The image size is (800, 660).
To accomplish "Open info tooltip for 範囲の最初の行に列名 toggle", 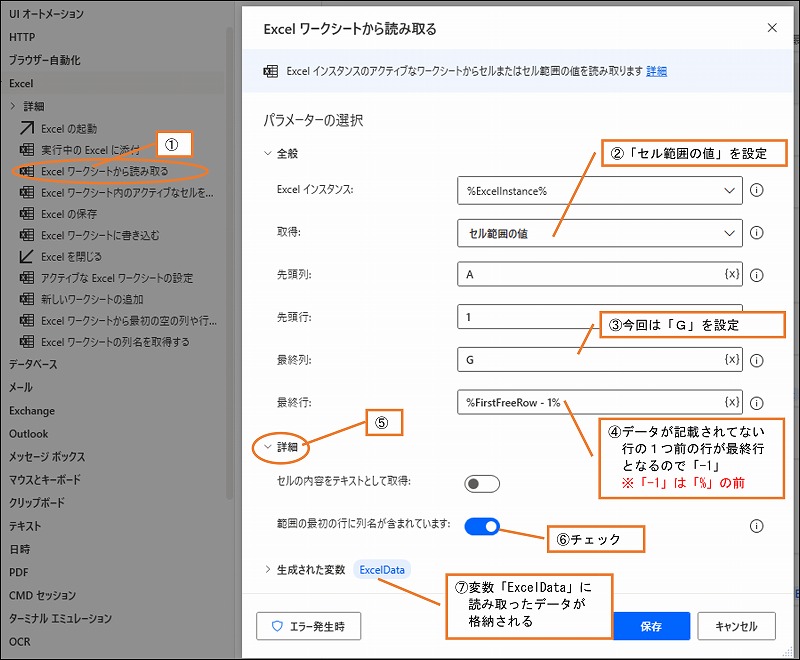I will (757, 526).
